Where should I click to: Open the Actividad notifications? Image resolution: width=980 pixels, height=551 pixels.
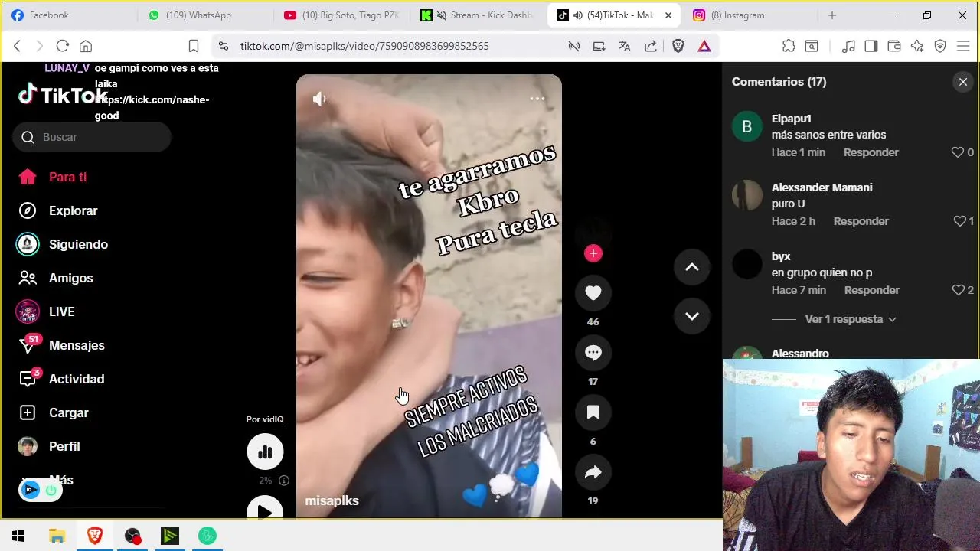[77, 379]
